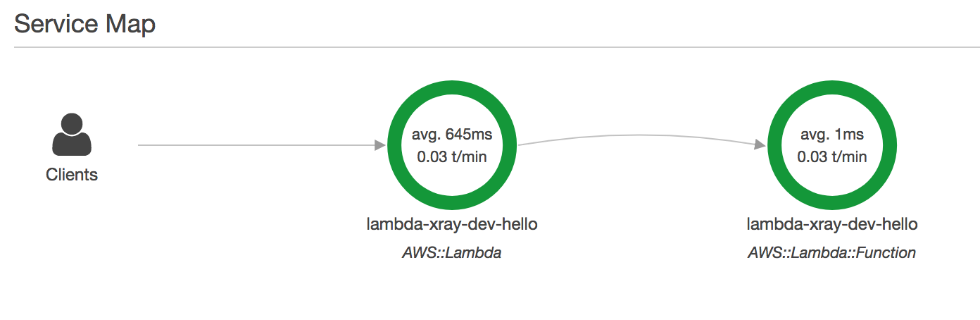Click the AWS::Lambda type label
980x320 pixels.
[x=451, y=252]
